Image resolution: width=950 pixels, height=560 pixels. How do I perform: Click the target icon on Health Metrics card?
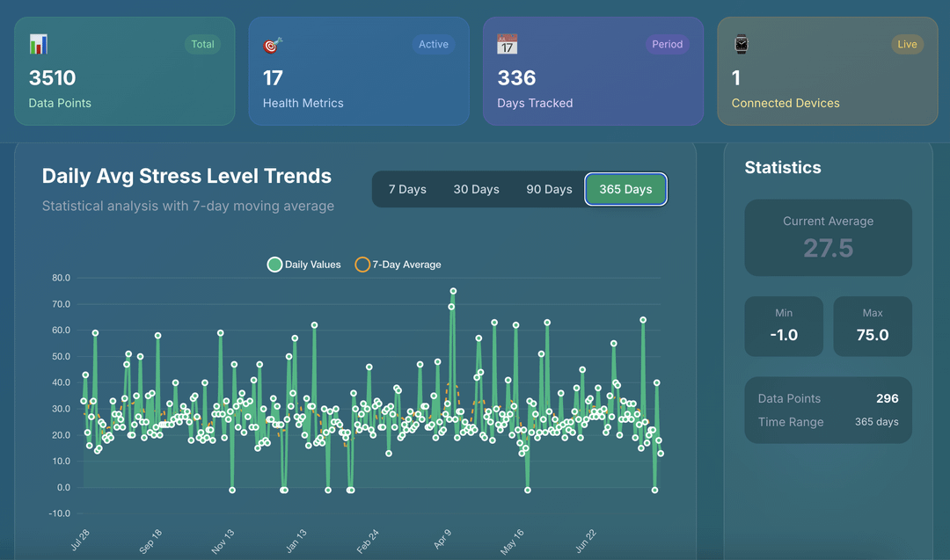point(272,45)
